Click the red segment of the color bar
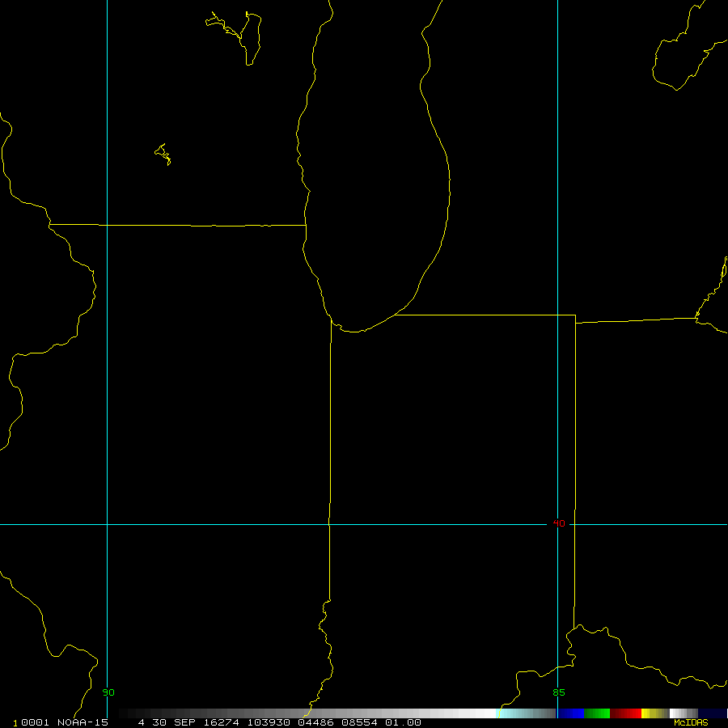This screenshot has height=728, width=728. click(625, 713)
